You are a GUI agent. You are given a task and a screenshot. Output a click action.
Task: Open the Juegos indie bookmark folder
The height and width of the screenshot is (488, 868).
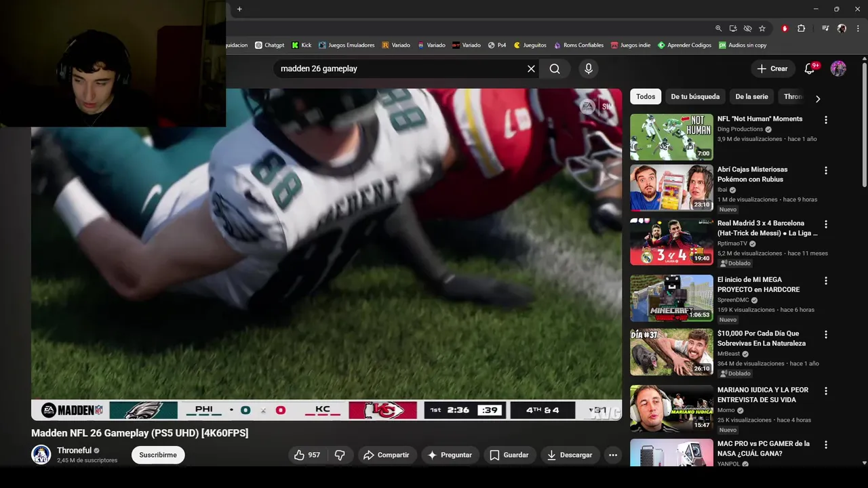click(x=630, y=45)
